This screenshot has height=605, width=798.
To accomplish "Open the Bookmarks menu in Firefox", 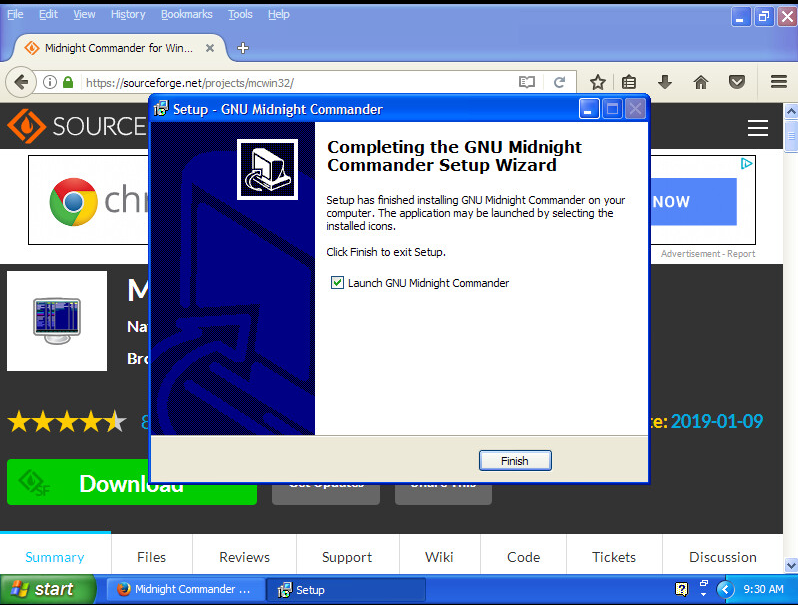I will click(187, 14).
